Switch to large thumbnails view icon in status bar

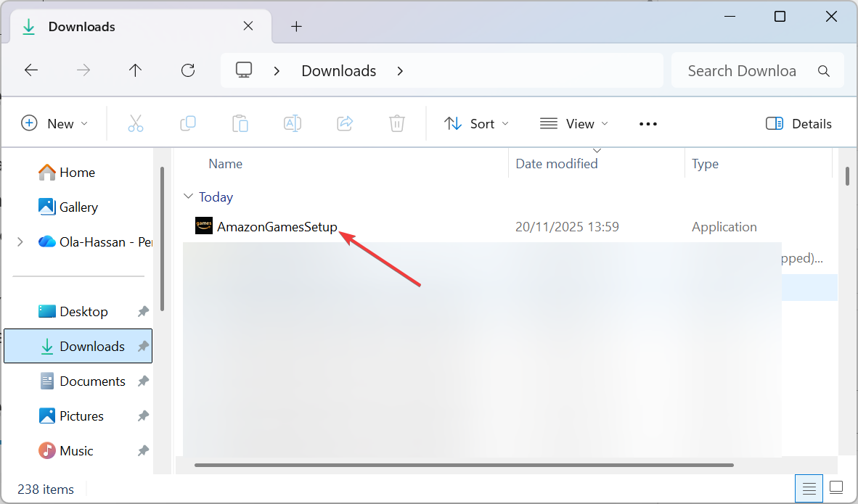click(836, 487)
